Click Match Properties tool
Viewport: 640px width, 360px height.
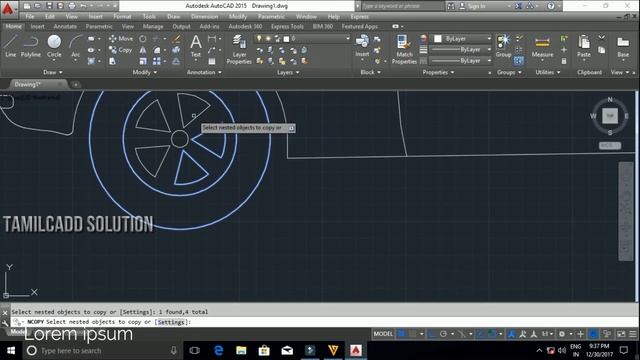click(404, 49)
